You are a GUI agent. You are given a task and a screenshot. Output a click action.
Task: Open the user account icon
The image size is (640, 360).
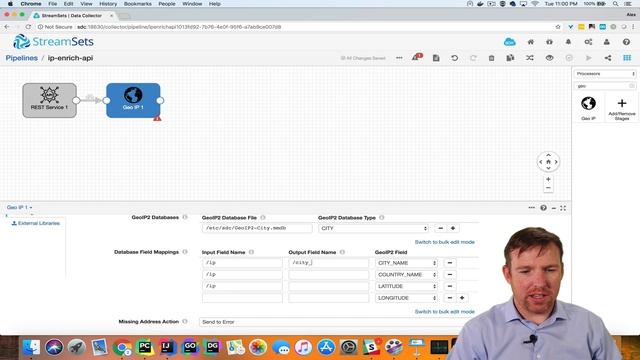pyautogui.click(x=607, y=42)
